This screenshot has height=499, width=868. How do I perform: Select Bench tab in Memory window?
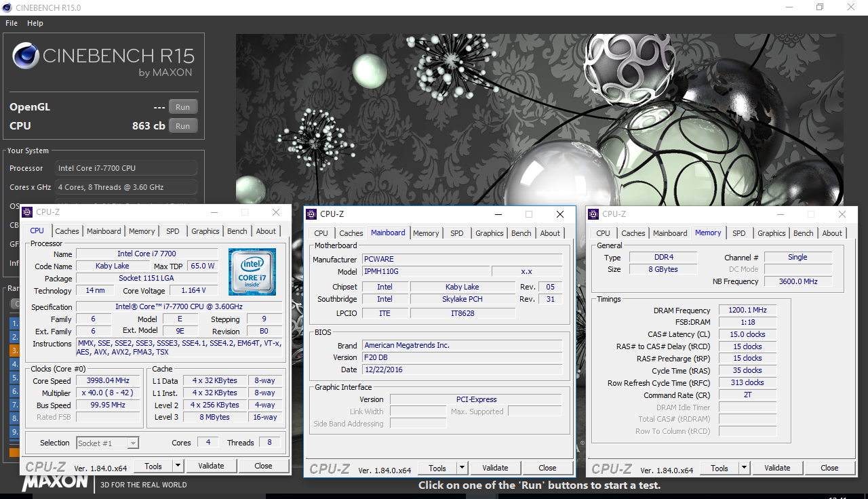pos(804,233)
